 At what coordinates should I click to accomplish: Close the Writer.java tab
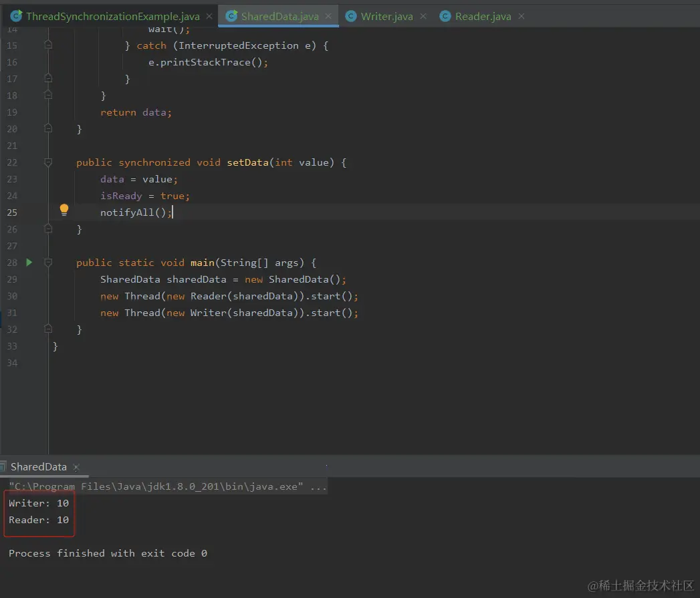pos(423,17)
